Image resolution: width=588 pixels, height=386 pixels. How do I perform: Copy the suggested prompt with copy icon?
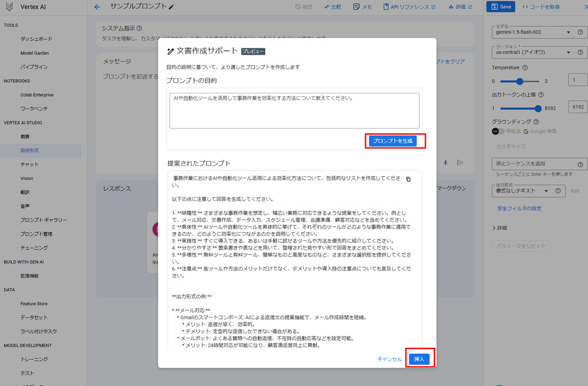pyautogui.click(x=409, y=179)
